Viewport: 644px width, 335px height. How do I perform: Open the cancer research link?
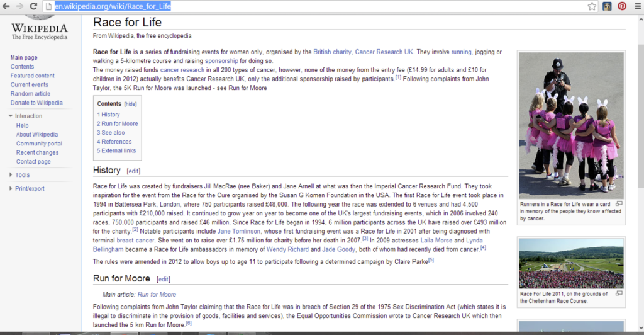click(182, 70)
